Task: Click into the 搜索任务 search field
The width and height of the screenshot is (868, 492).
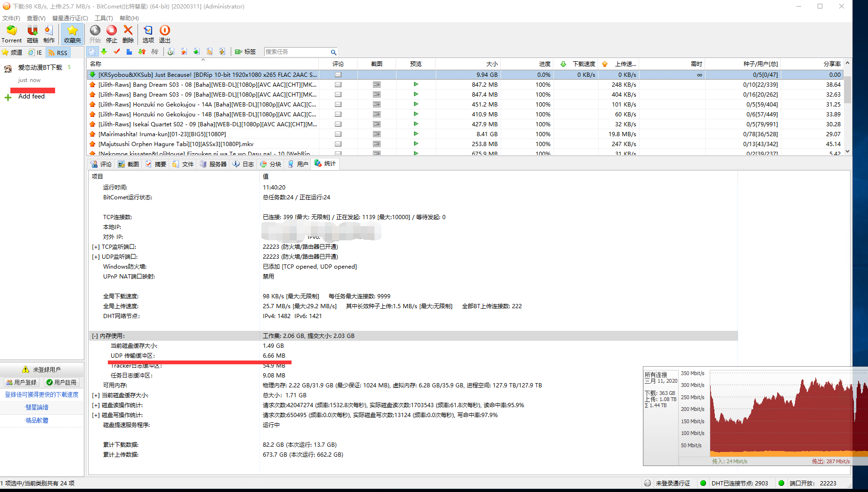Action: point(297,52)
